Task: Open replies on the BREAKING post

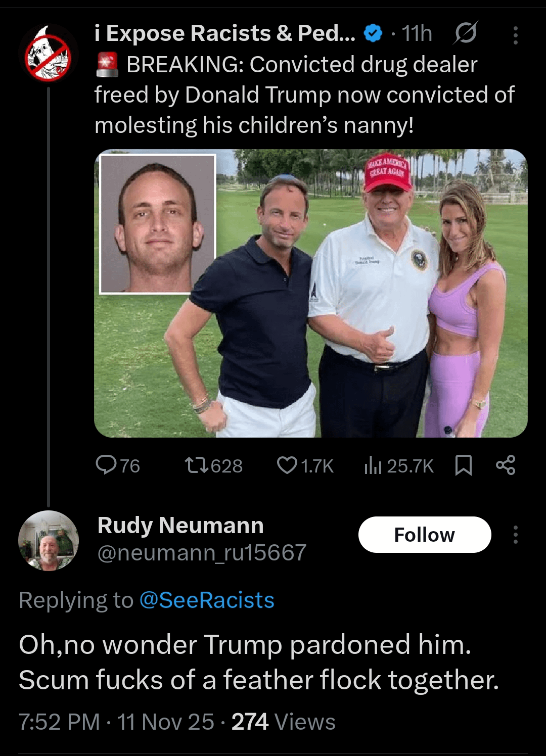Action: pyautogui.click(x=117, y=465)
